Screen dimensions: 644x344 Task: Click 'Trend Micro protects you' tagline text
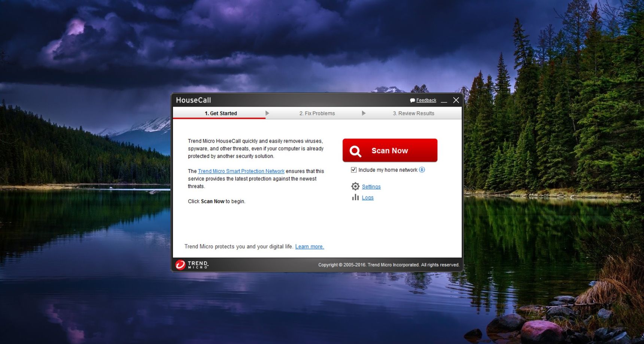coord(239,246)
